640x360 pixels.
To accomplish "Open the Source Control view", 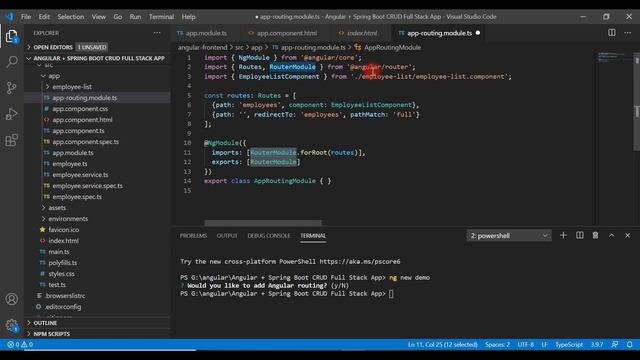I will point(11,88).
